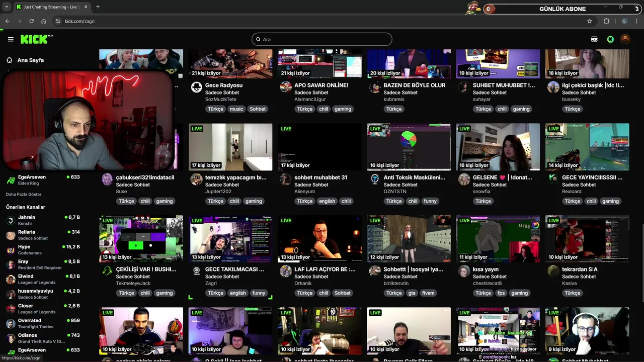Click english tag under sohbet muhabbet 31

tap(327, 201)
